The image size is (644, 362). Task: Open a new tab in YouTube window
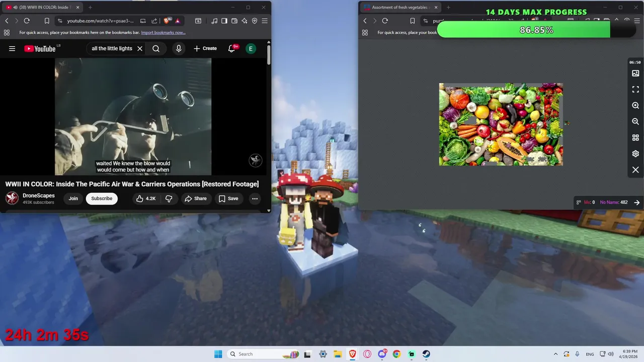click(90, 8)
